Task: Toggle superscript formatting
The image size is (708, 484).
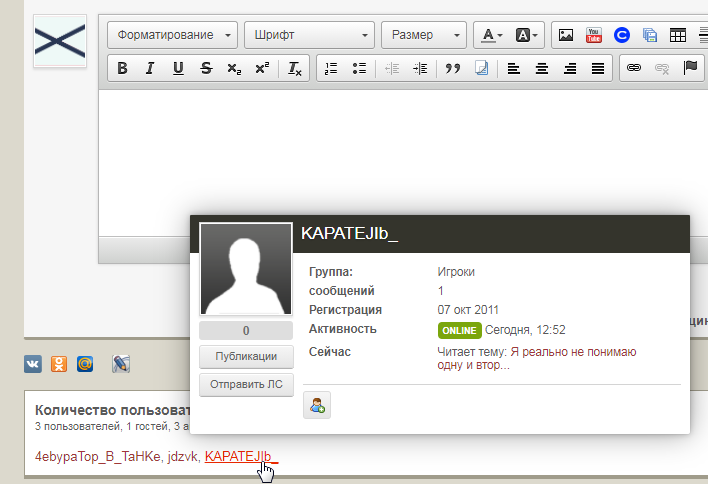Action: [262, 68]
